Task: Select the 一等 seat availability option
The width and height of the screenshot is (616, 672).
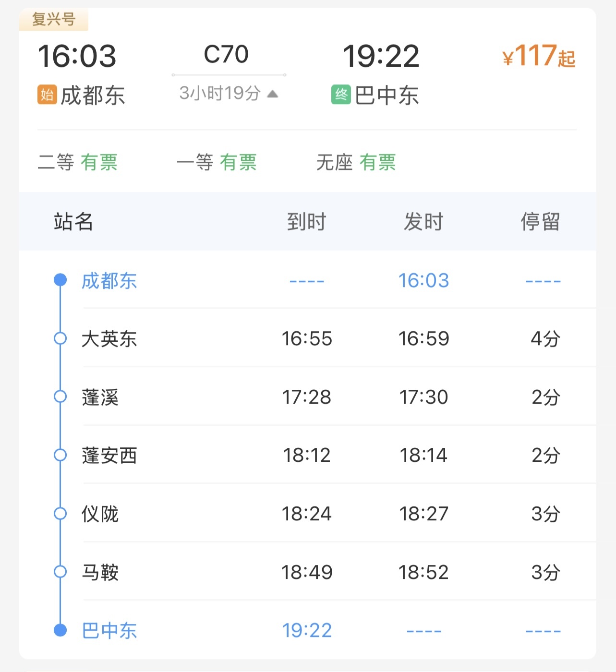Action: tap(217, 162)
